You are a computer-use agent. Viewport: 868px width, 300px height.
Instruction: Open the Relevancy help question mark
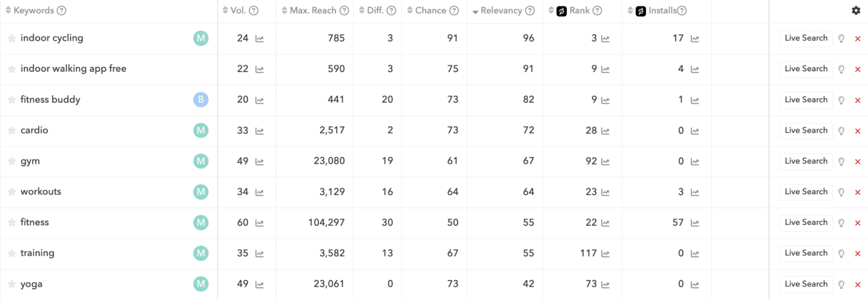pyautogui.click(x=530, y=10)
